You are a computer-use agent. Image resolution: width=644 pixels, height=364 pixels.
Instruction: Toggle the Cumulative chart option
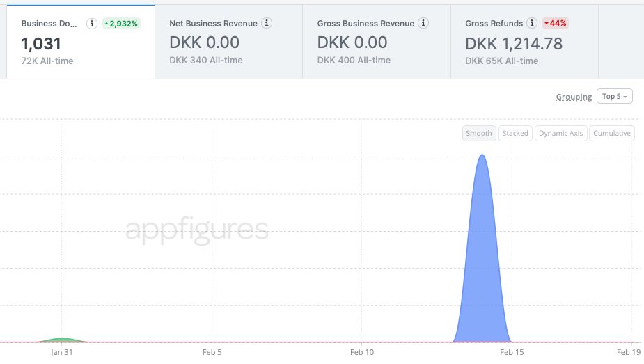(x=611, y=133)
